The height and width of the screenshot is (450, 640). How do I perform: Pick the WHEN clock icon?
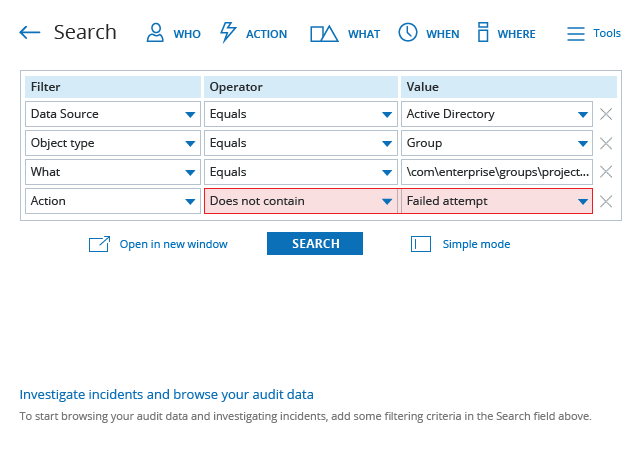tap(408, 32)
